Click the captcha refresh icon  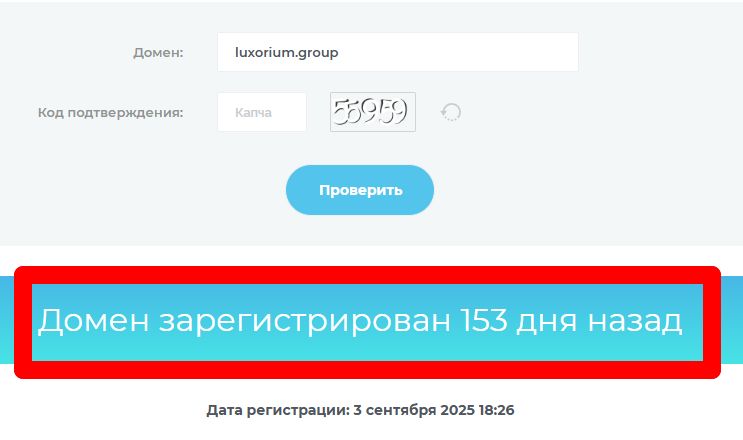[451, 113]
